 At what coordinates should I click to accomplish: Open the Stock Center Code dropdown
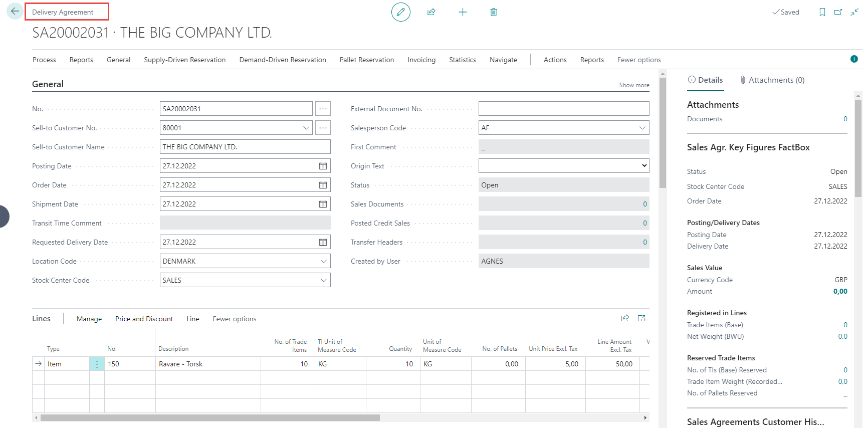(323, 280)
